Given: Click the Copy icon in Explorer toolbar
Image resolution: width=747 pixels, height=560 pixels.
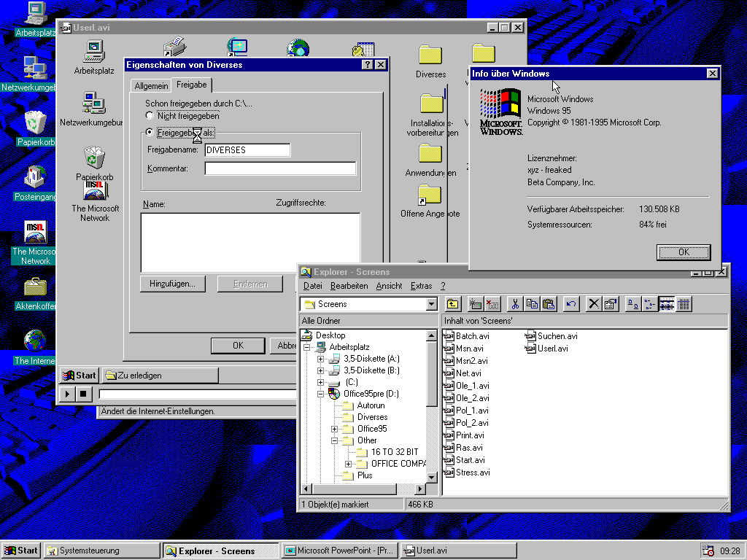Looking at the screenshot, I should pyautogui.click(x=533, y=304).
